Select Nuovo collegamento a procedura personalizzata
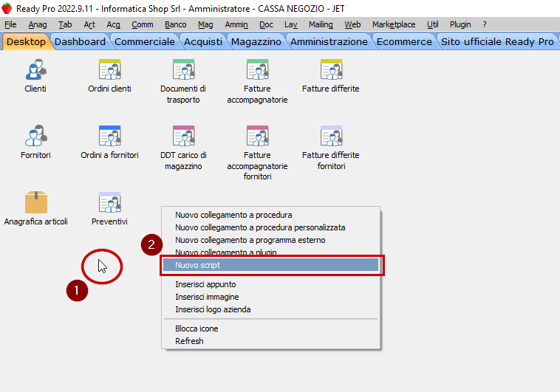The height and width of the screenshot is (392, 560). point(260,227)
